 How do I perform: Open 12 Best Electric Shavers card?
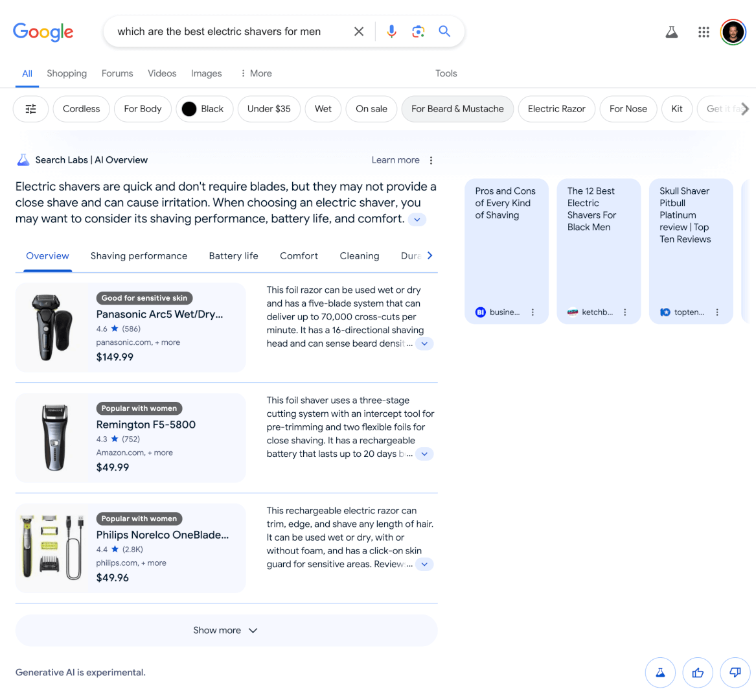tap(599, 251)
